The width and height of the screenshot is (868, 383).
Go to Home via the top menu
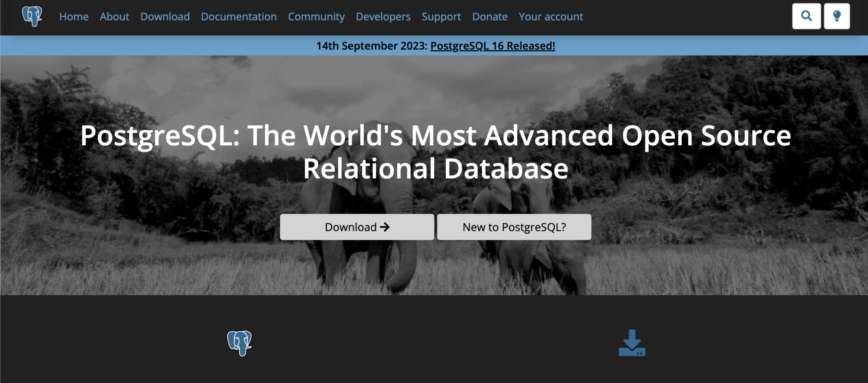coord(74,17)
